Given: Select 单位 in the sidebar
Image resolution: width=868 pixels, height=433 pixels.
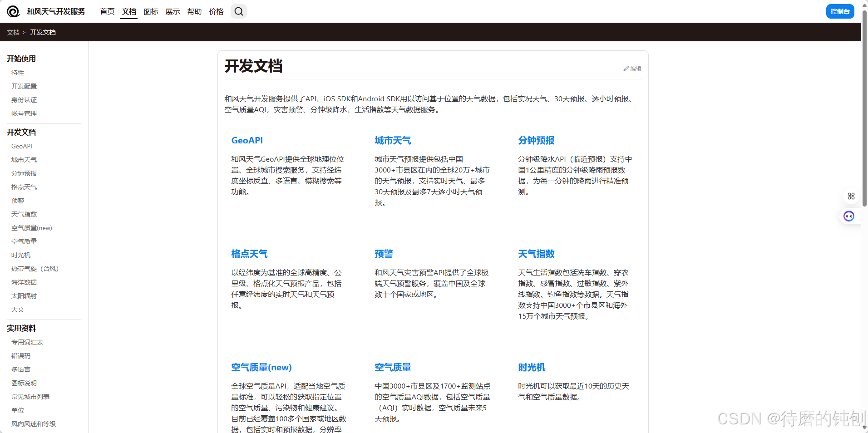Looking at the screenshot, I should [18, 410].
